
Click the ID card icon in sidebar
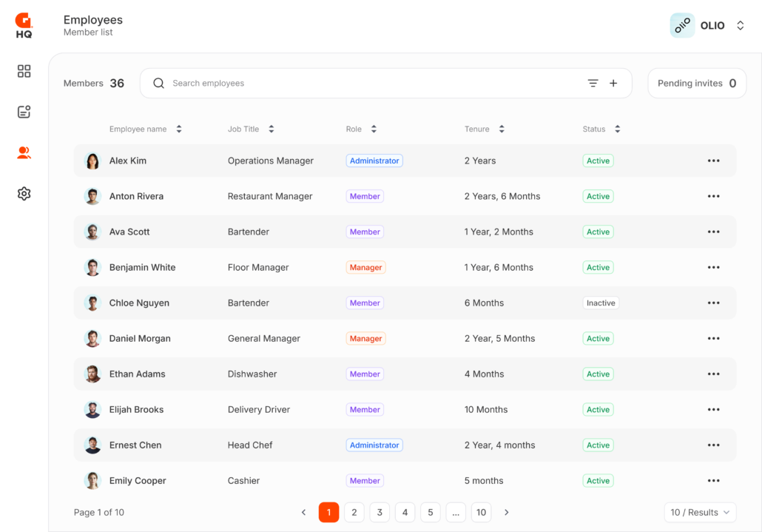point(24,112)
